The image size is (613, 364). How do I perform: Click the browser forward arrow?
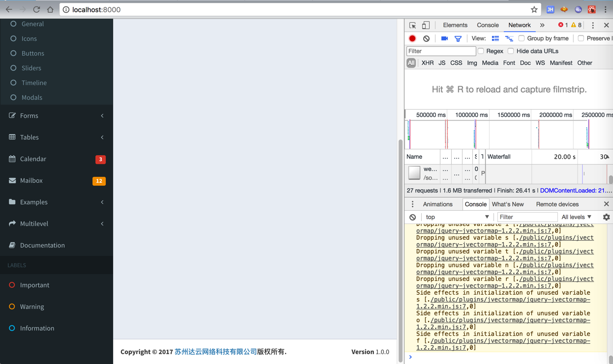[x=23, y=9]
